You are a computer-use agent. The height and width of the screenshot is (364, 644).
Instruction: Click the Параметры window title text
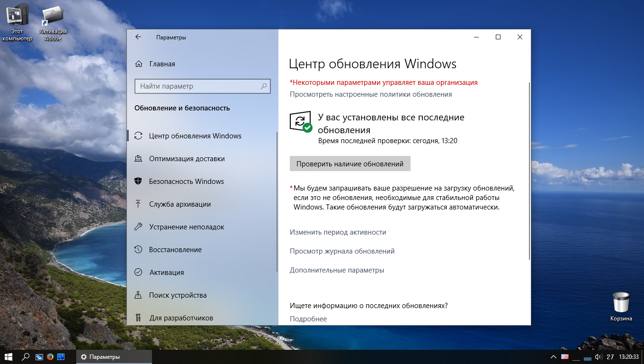(x=171, y=37)
